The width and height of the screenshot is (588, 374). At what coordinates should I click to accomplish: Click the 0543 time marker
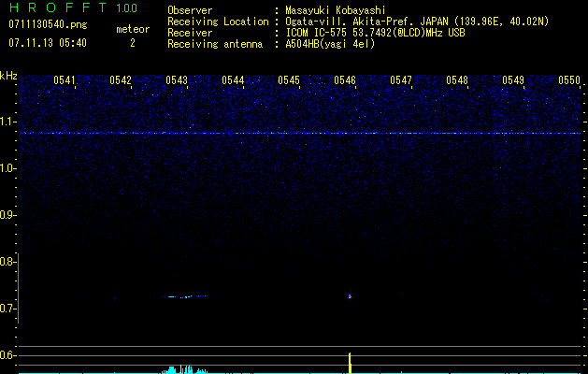tap(177, 80)
